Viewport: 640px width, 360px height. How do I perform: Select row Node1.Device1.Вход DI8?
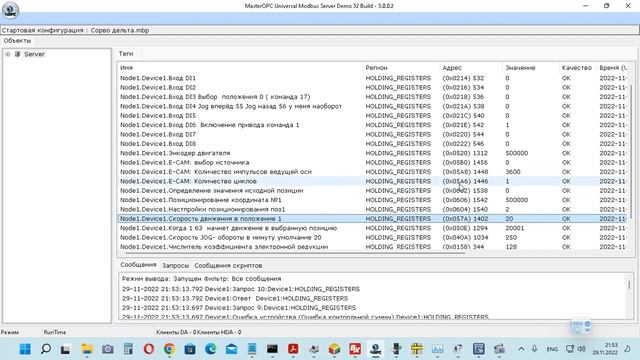pos(373,144)
